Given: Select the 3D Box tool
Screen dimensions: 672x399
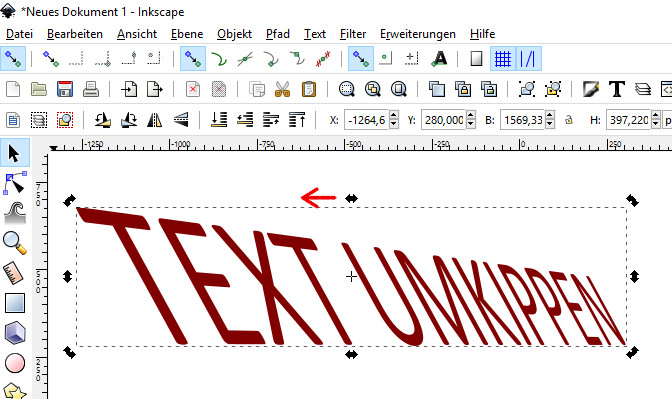Looking at the screenshot, I should coord(15,333).
